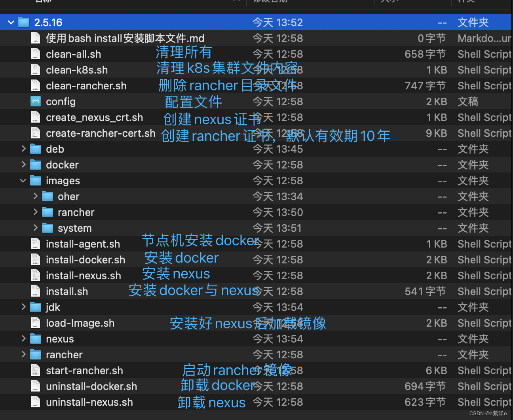Click the load-Image.sh file icon
Screen dimensions: 513x420
[36, 323]
